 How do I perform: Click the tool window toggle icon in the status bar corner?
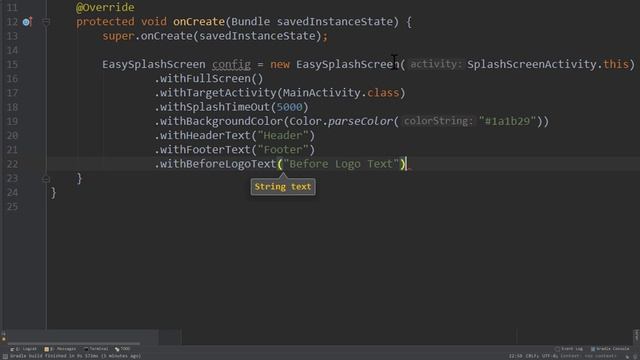[x=5, y=356]
